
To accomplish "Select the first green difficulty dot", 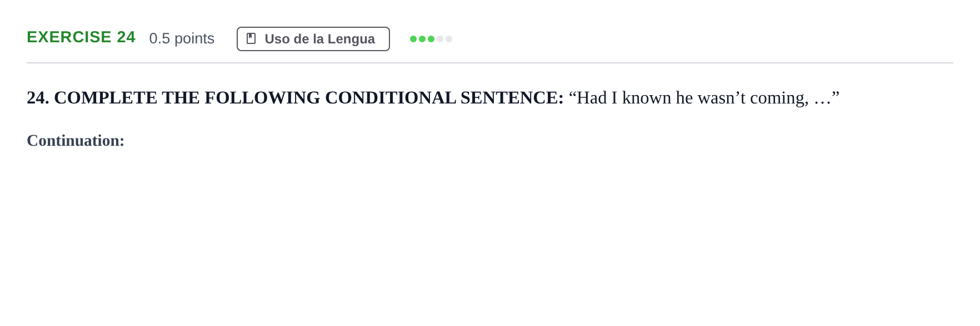I will coord(413,39).
